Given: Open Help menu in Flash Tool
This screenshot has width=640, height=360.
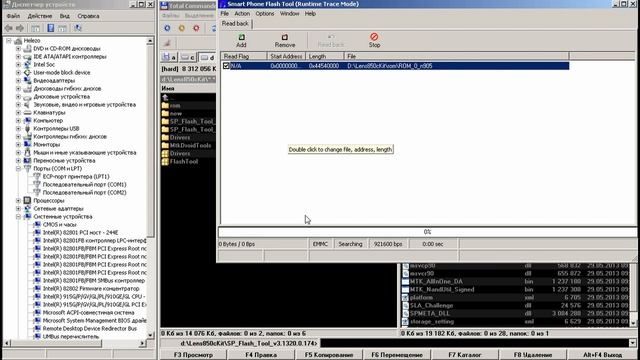Looking at the screenshot, I should (x=310, y=13).
